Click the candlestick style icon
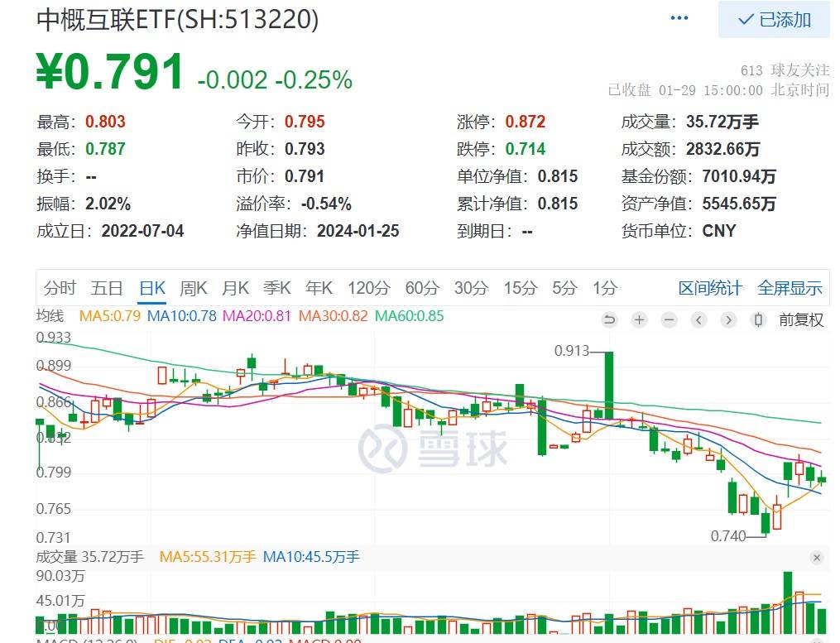 click(758, 319)
